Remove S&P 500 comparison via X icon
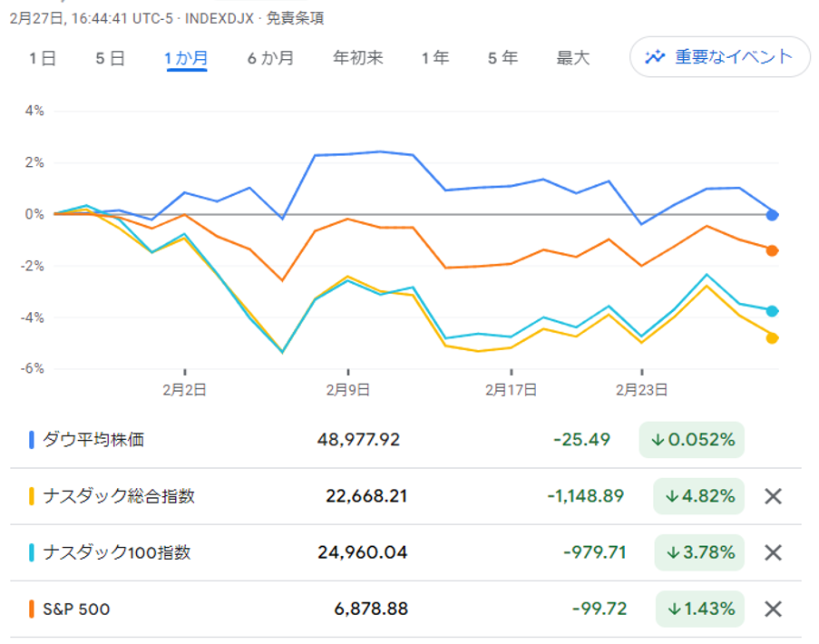819x644 pixels. coord(773,609)
